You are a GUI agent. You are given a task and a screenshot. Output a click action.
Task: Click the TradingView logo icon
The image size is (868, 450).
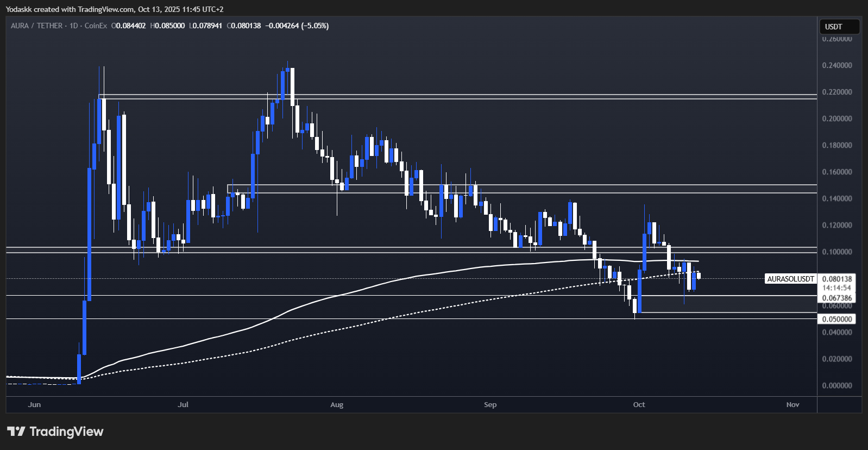(x=16, y=432)
